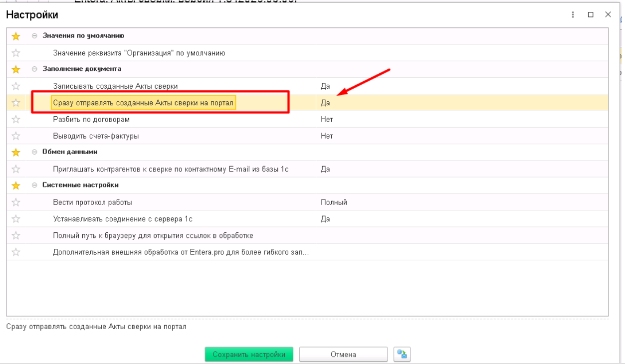The height and width of the screenshot is (364, 625).
Task: Maximize the Настройки window
Action: click(591, 15)
